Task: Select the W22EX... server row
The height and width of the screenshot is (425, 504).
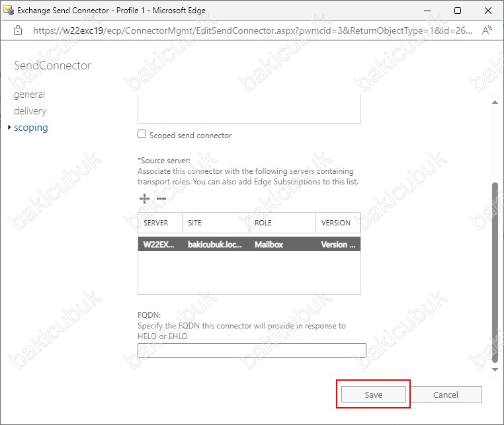Action: (x=249, y=244)
